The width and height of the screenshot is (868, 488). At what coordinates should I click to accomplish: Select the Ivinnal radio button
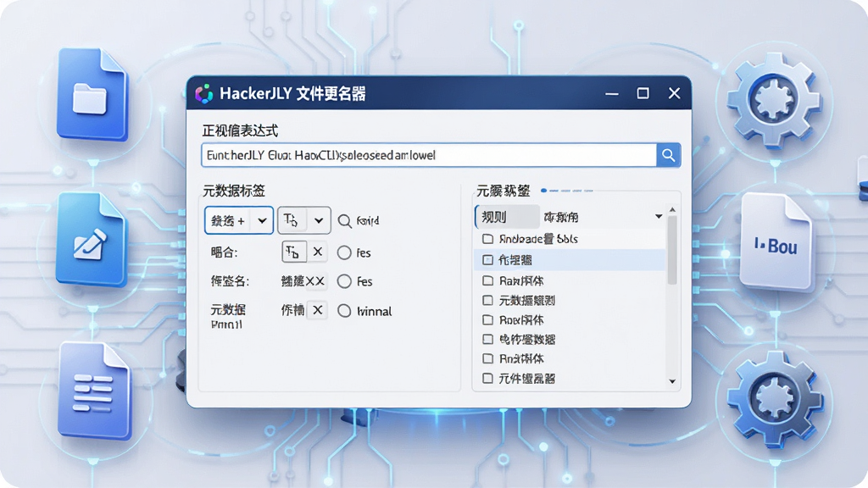point(344,311)
